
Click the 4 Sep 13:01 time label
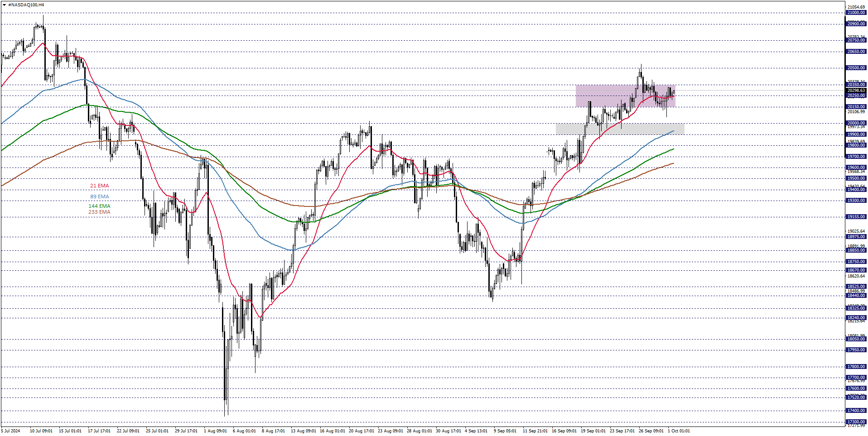tap(476, 431)
